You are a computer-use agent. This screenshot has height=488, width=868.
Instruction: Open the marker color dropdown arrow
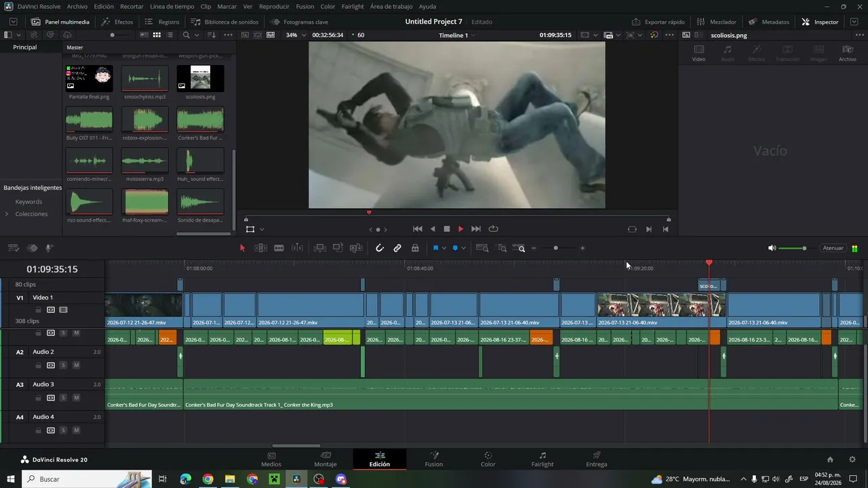[x=463, y=248]
